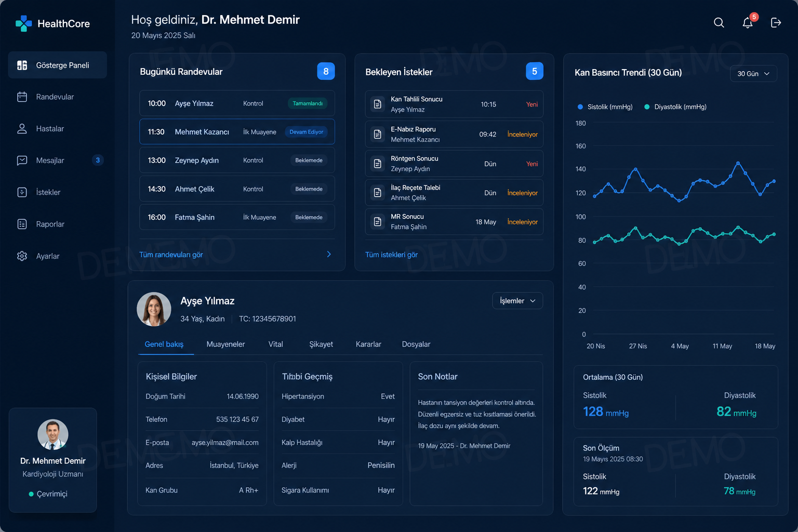This screenshot has height=532, width=798.
Task: Switch to the Vital tab
Action: coord(276,344)
